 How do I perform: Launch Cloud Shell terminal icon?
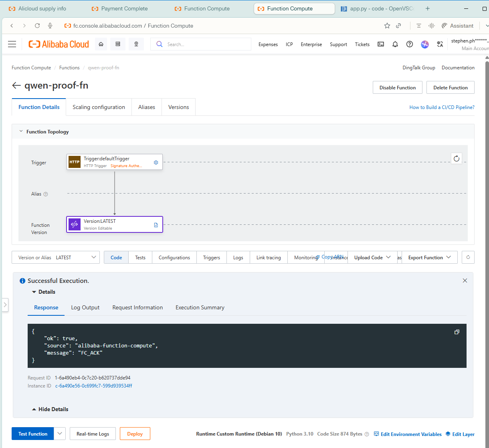click(381, 44)
